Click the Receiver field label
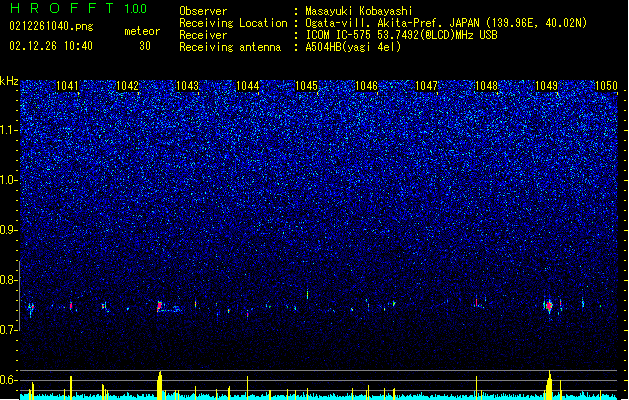The width and height of the screenshot is (629, 400). [x=203, y=35]
